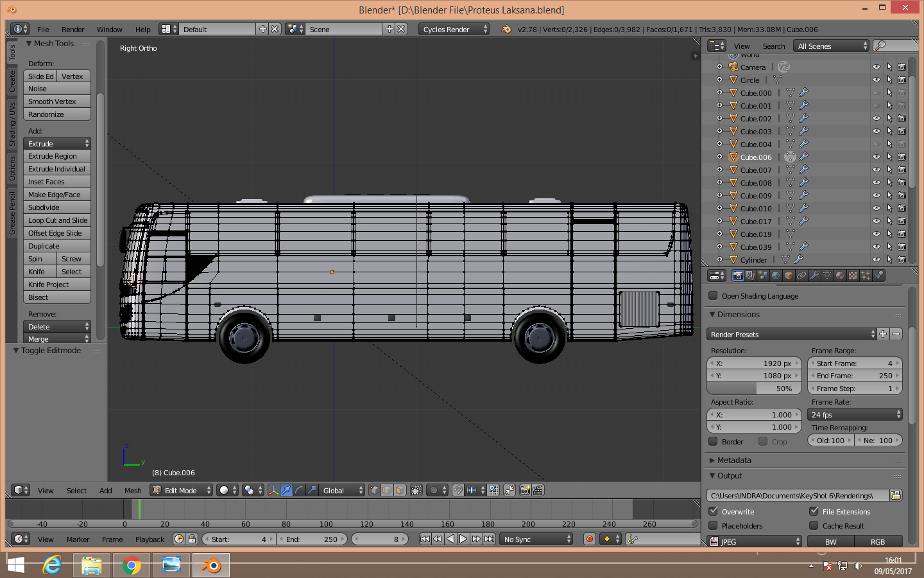
Task: Expand the Metadata panel
Action: click(734, 460)
